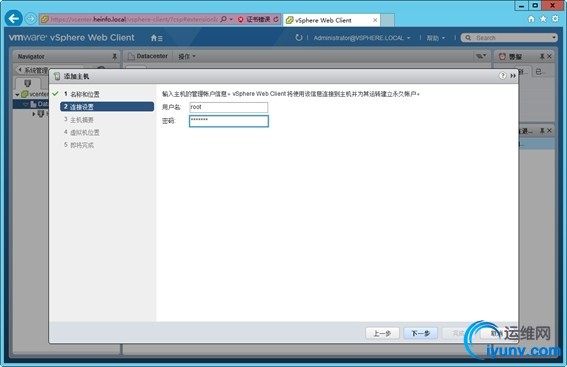This screenshot has height=367, width=567.
Task: Click the browser forward arrow button
Action: tap(31, 18)
